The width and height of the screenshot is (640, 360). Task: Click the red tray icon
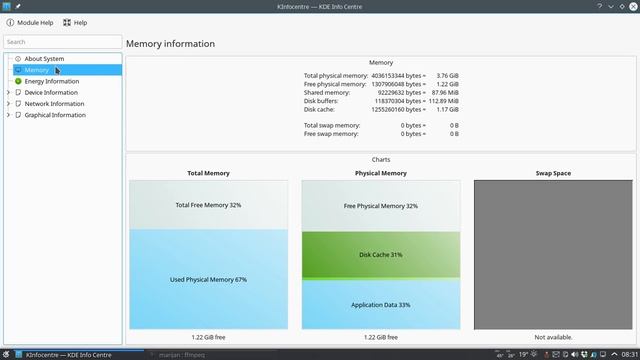[547, 354]
